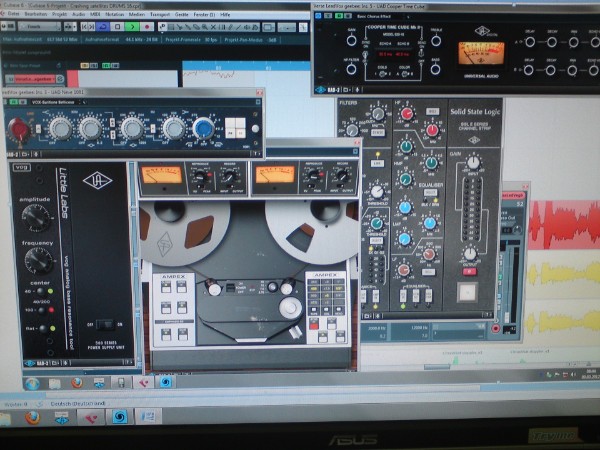Open the -3dB pan law setting
Image resolution: width=600 pixels, height=450 pixels.
(x=272, y=39)
